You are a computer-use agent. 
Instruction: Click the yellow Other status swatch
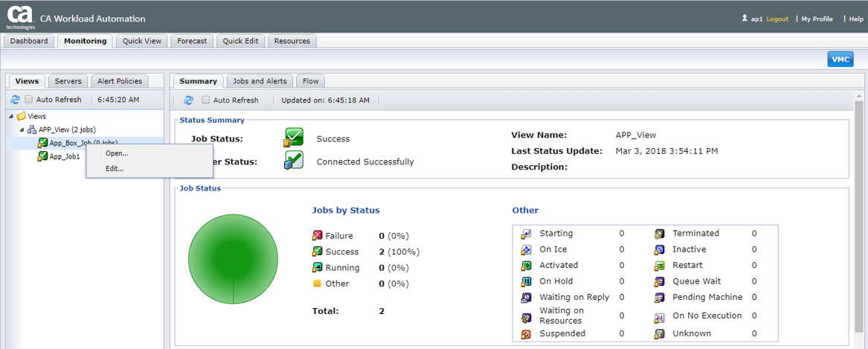(x=317, y=283)
